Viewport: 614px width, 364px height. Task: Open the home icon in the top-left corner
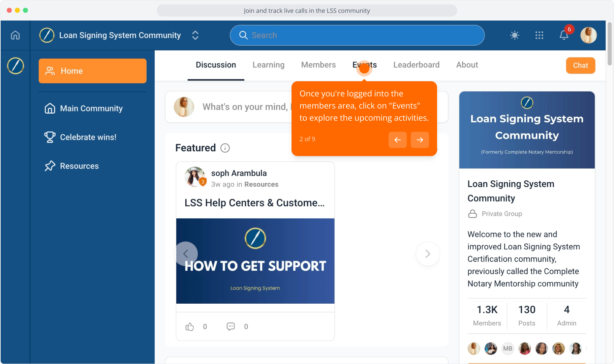coord(15,35)
